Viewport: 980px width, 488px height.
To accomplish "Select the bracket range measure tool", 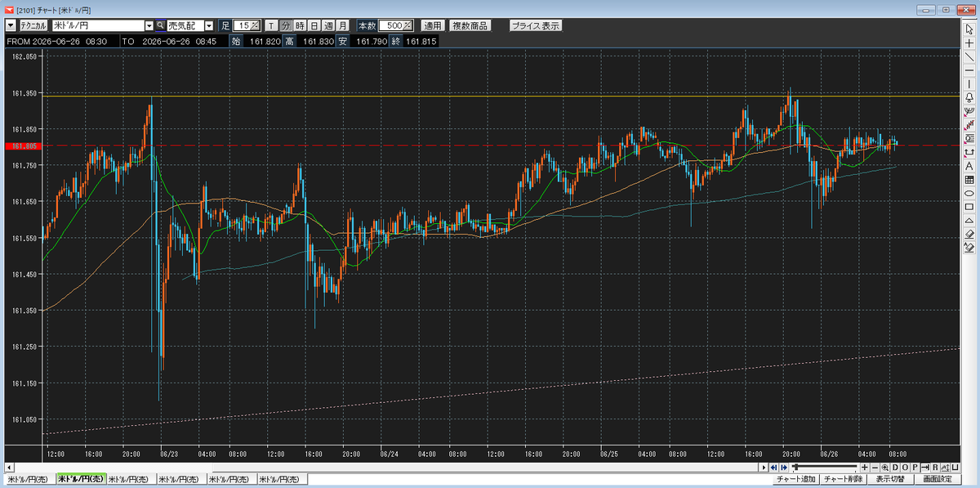I will click(969, 152).
